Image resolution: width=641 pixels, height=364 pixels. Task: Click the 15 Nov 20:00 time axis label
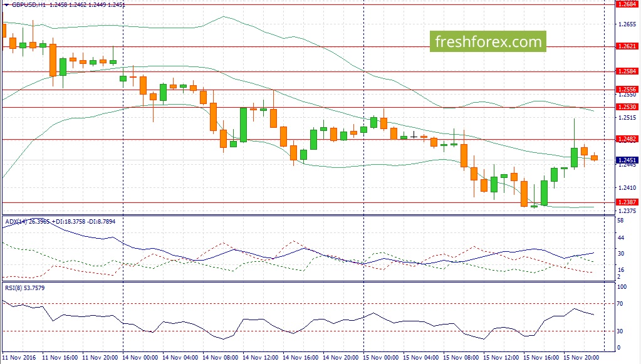[581, 358]
